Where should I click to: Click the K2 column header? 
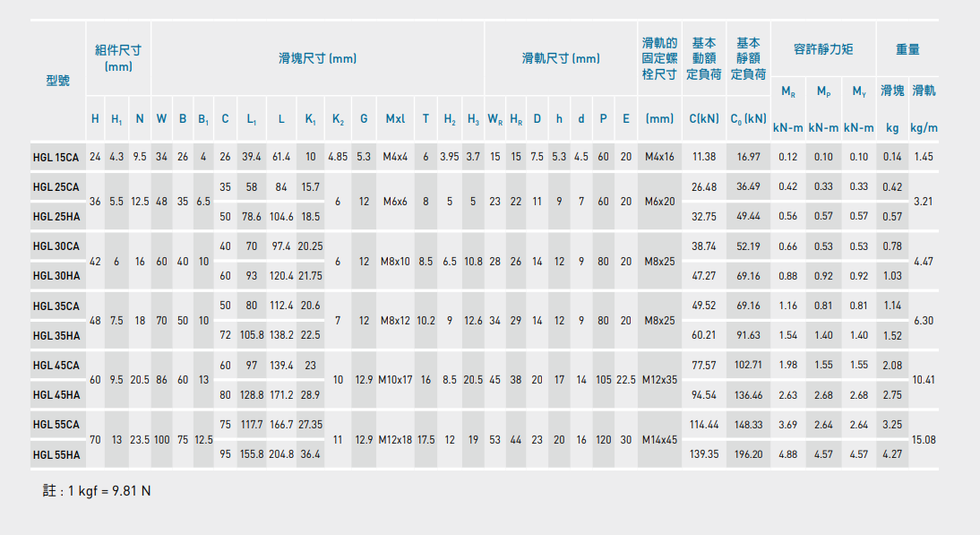(338, 119)
